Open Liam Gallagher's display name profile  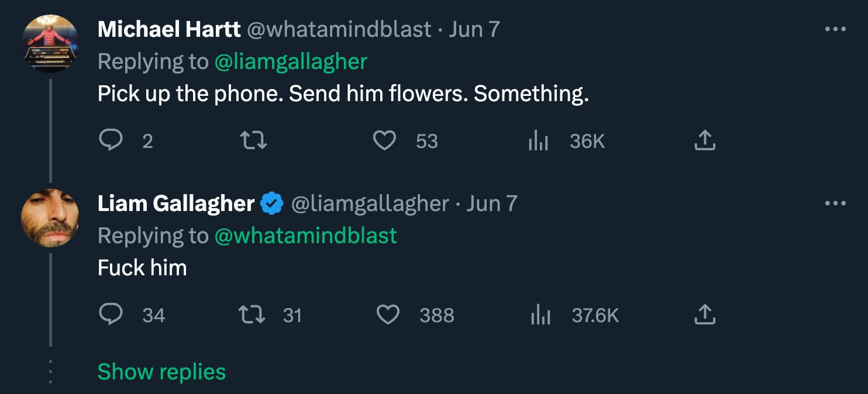pos(175,203)
